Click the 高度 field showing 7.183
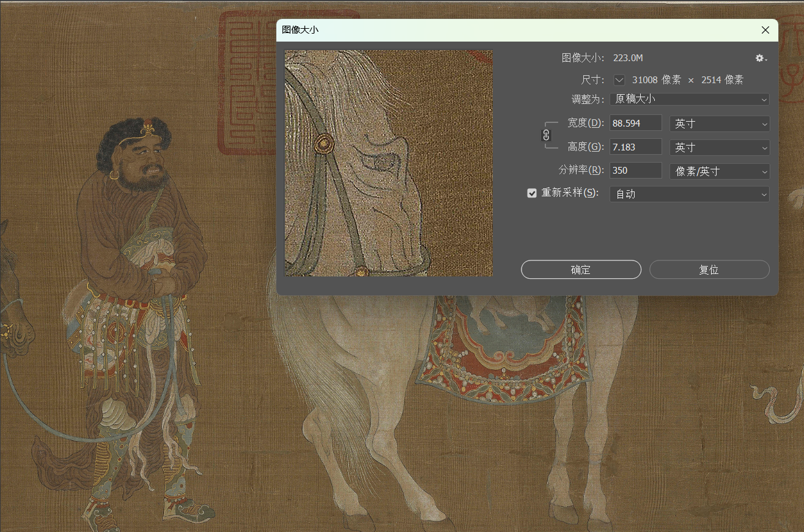804x532 pixels. tap(635, 147)
